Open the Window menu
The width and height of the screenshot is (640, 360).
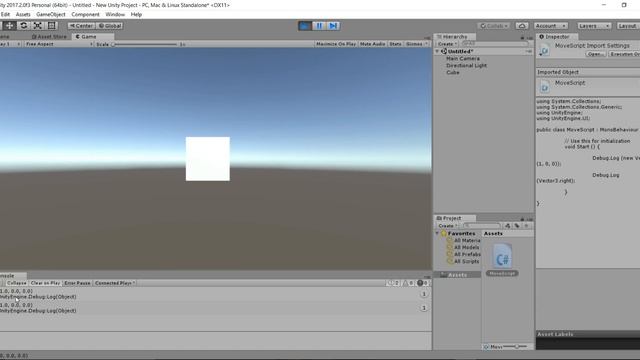click(x=115, y=14)
